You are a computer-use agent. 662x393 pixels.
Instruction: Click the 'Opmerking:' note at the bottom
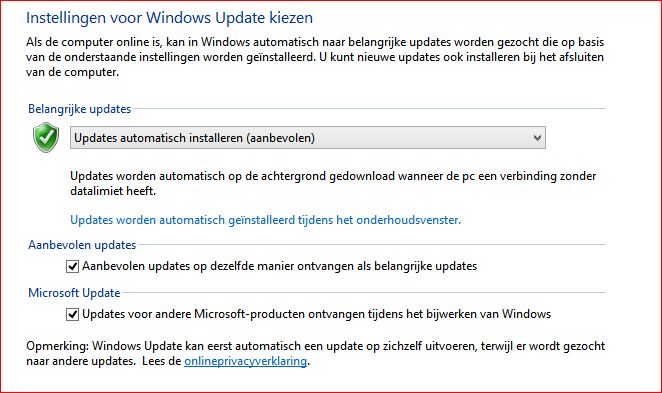[315, 353]
